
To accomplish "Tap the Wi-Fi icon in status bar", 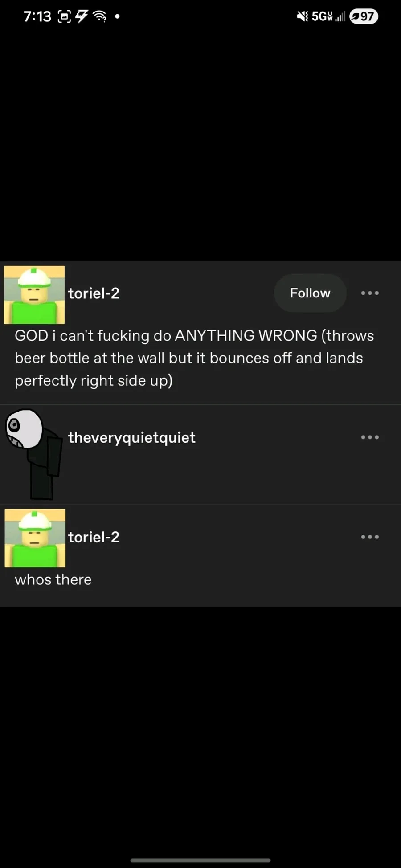I will pos(100,16).
